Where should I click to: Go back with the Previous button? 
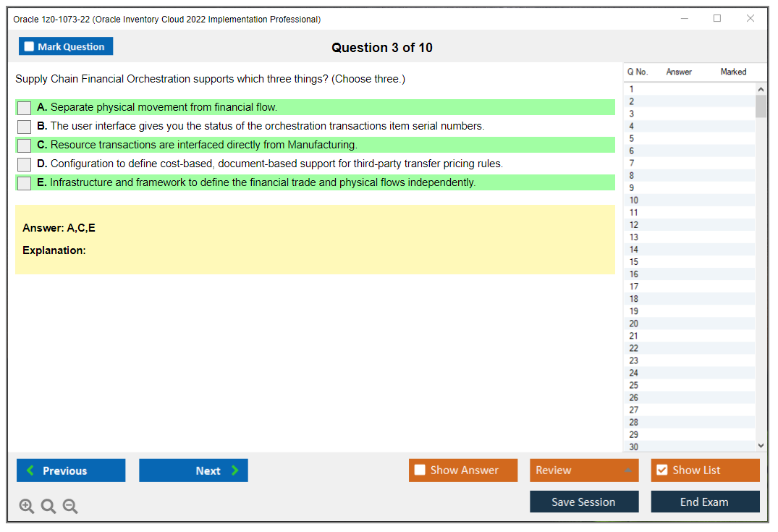(x=70, y=470)
